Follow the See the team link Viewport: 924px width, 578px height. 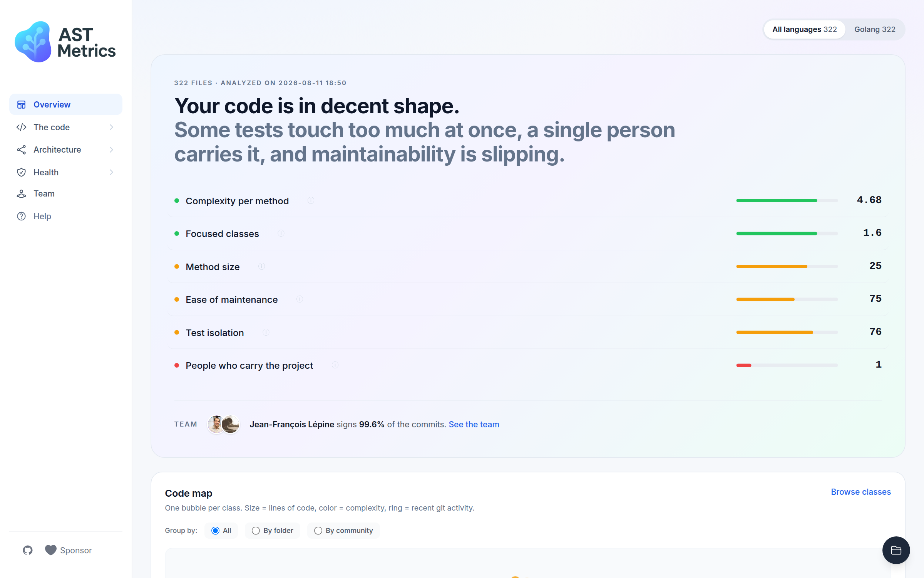pyautogui.click(x=474, y=424)
